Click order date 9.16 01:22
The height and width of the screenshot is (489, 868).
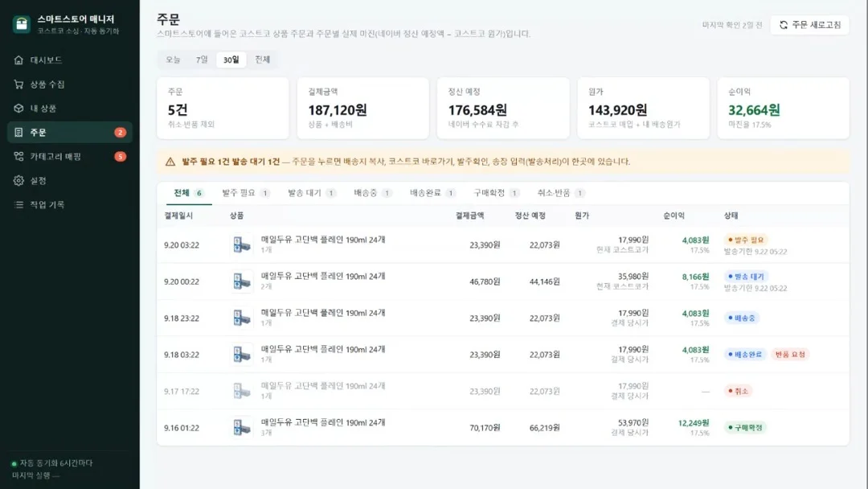tap(182, 428)
